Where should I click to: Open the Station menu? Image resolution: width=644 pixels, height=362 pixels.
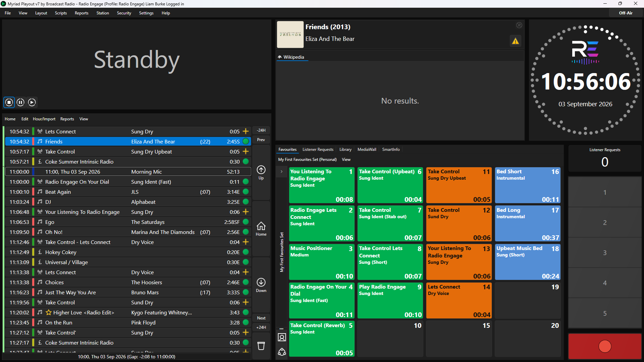pos(102,13)
